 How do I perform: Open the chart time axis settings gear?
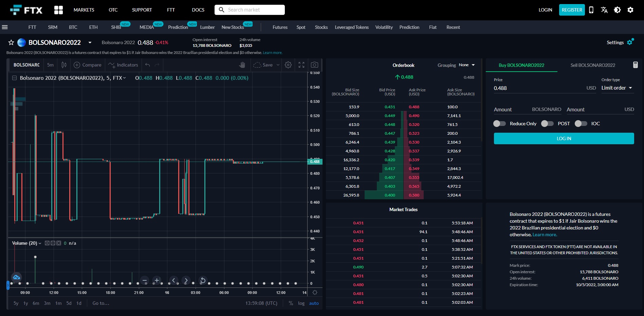pos(315,293)
